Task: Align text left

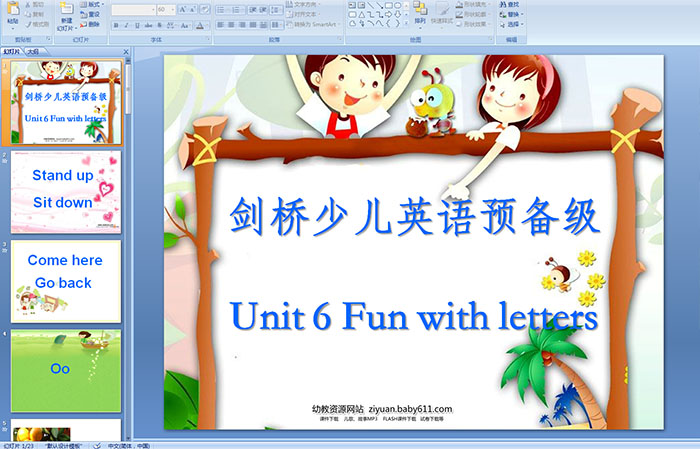Action: pyautogui.click(x=220, y=25)
